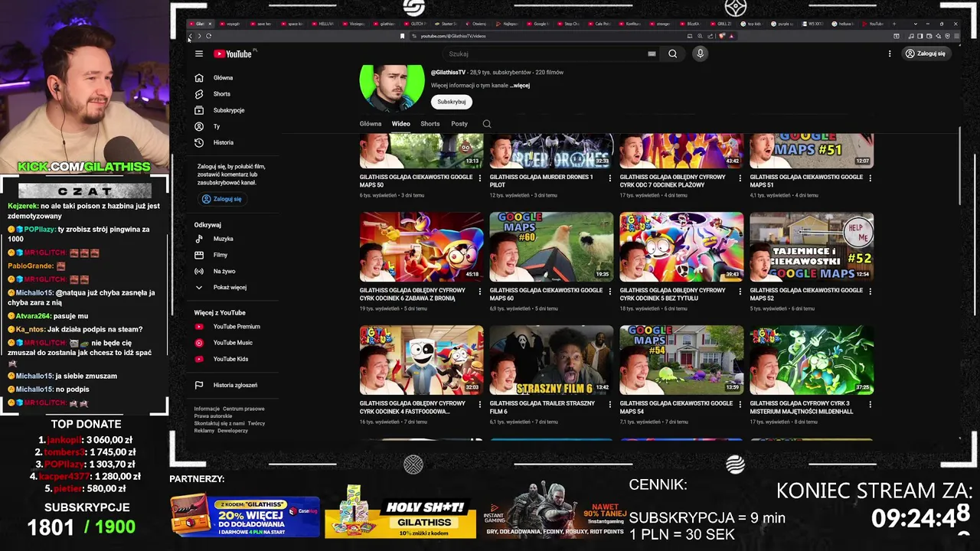Viewport: 980px width, 551px height.
Task: Click the YouTube logo
Action: 233,54
